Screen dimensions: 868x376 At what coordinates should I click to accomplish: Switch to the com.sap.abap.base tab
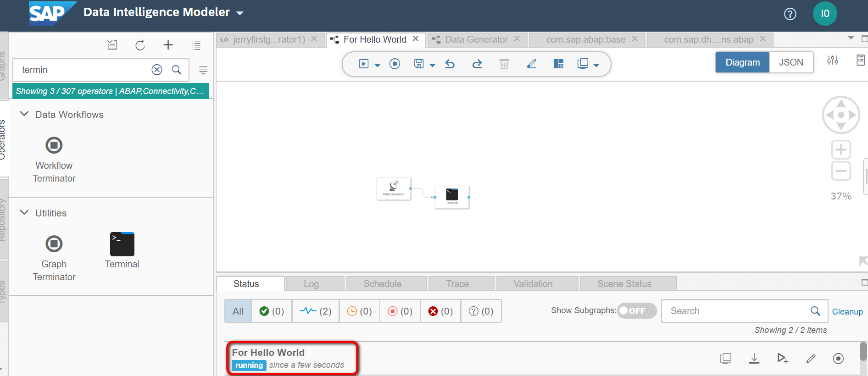586,39
